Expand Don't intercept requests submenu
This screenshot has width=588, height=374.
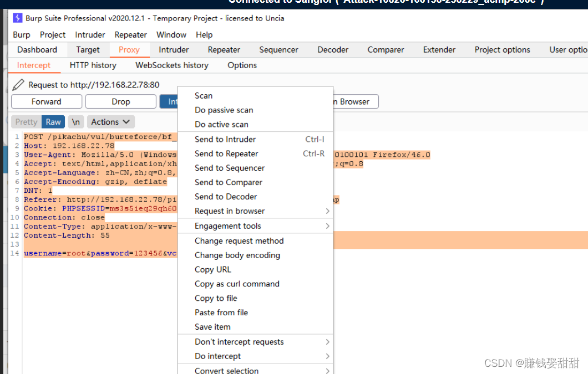pyautogui.click(x=255, y=342)
